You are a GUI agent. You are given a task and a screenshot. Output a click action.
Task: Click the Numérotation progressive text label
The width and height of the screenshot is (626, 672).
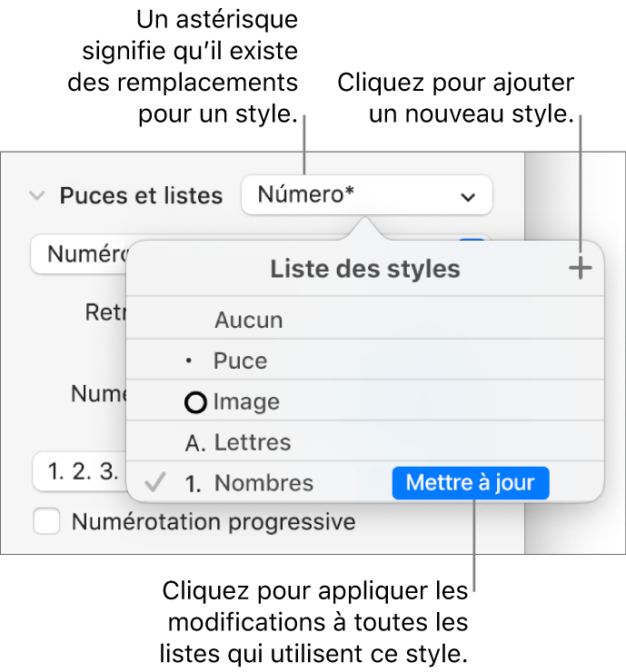coord(214,522)
